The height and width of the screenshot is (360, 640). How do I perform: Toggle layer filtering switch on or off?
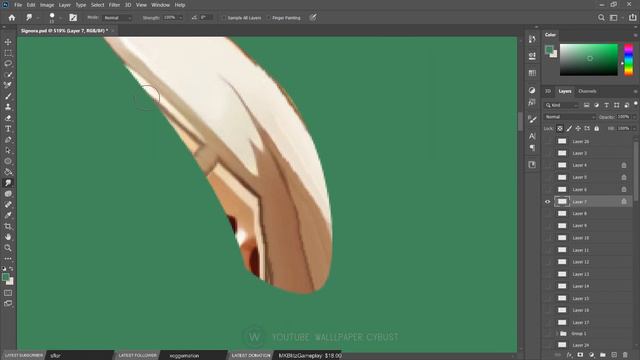pos(636,104)
